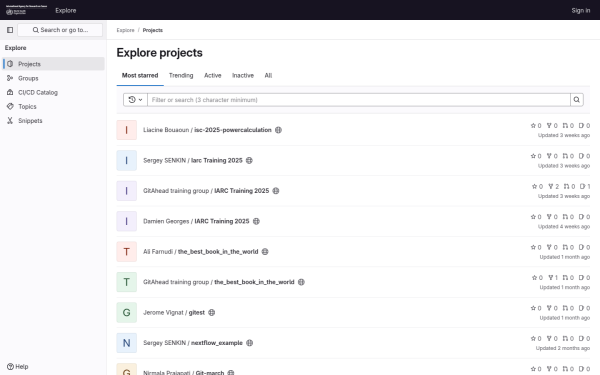This screenshot has width=600, height=375.
Task: Click merge requests count on gitest row
Action: pyautogui.click(x=568, y=308)
